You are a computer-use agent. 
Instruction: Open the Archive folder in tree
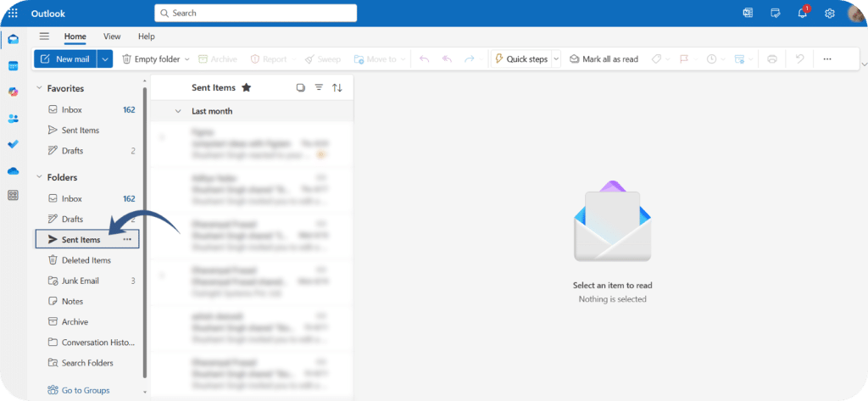coord(86,322)
